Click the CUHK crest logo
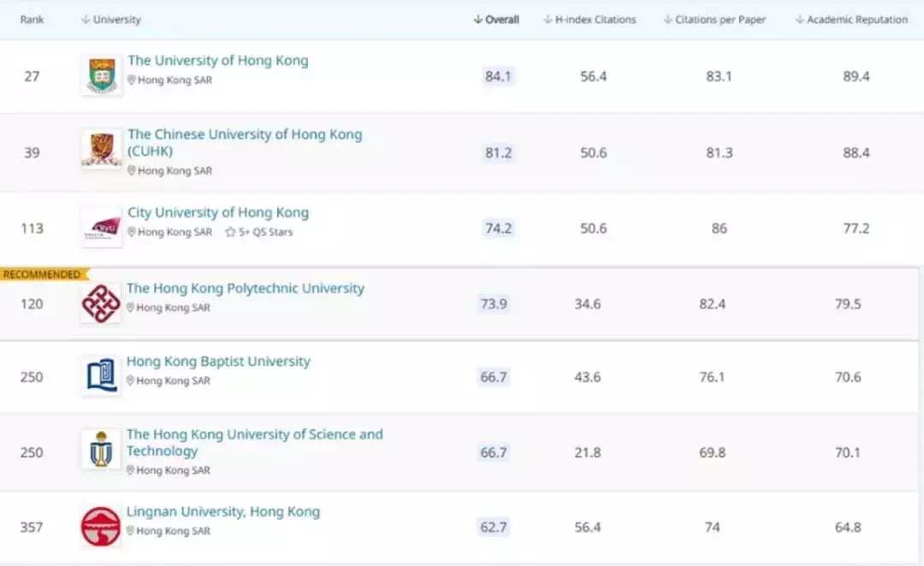The height and width of the screenshot is (566, 924). tap(102, 150)
